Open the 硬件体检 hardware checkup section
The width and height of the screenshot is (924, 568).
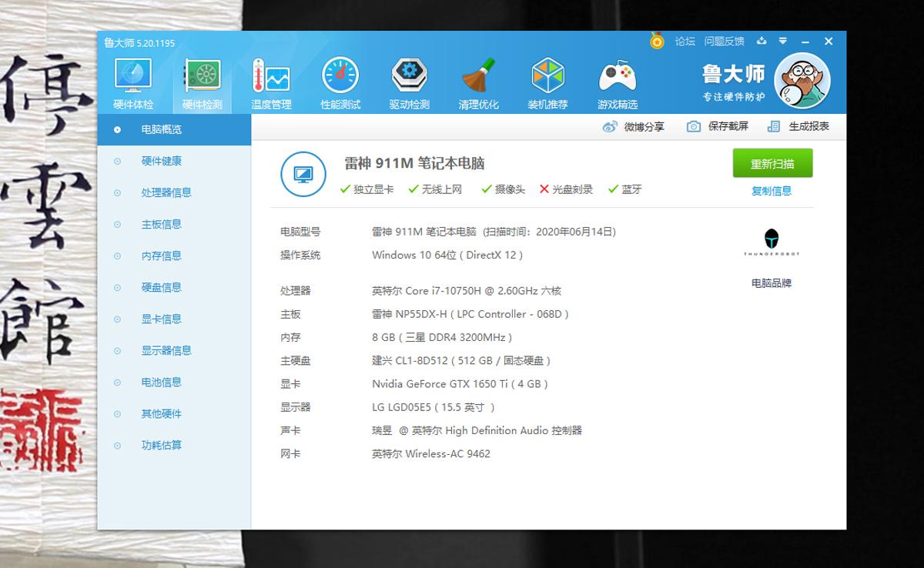(x=133, y=85)
